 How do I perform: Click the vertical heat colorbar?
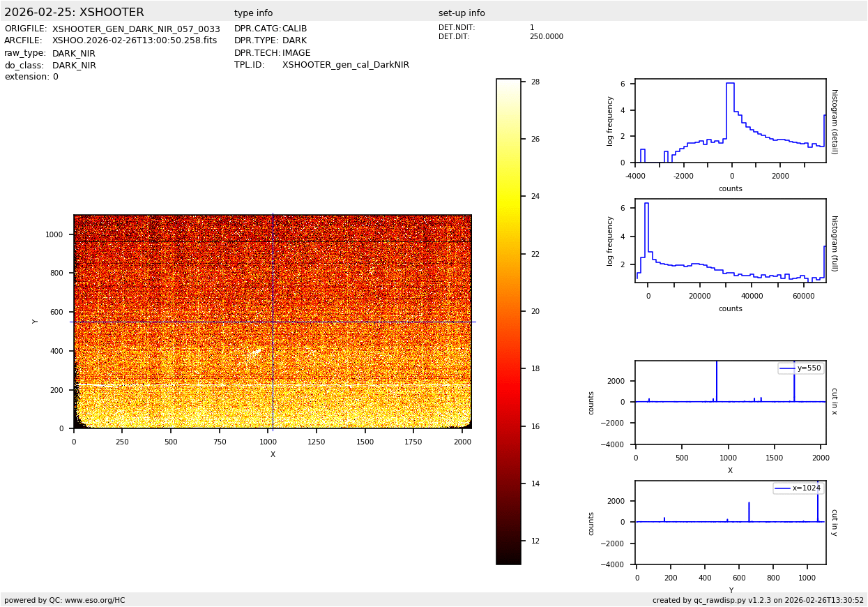pos(508,321)
